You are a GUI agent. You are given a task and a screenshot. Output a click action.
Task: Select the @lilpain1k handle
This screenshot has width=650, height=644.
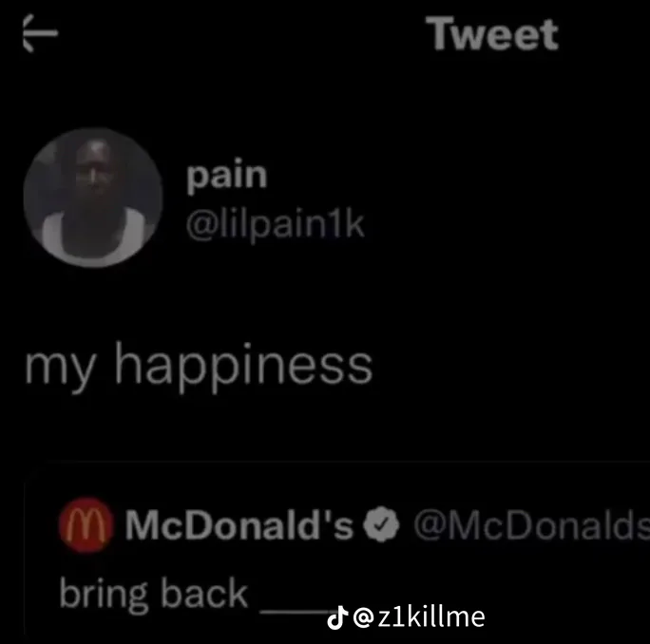tap(275, 224)
